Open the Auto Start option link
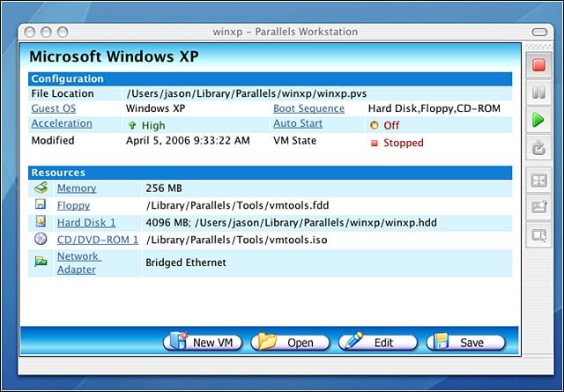The height and width of the screenshot is (392, 564). tap(298, 123)
